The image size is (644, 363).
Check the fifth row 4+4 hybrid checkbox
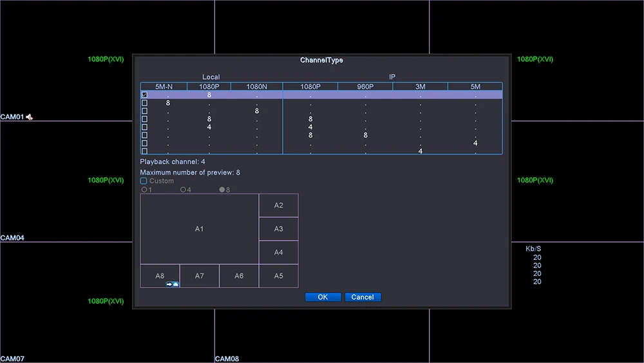point(144,127)
